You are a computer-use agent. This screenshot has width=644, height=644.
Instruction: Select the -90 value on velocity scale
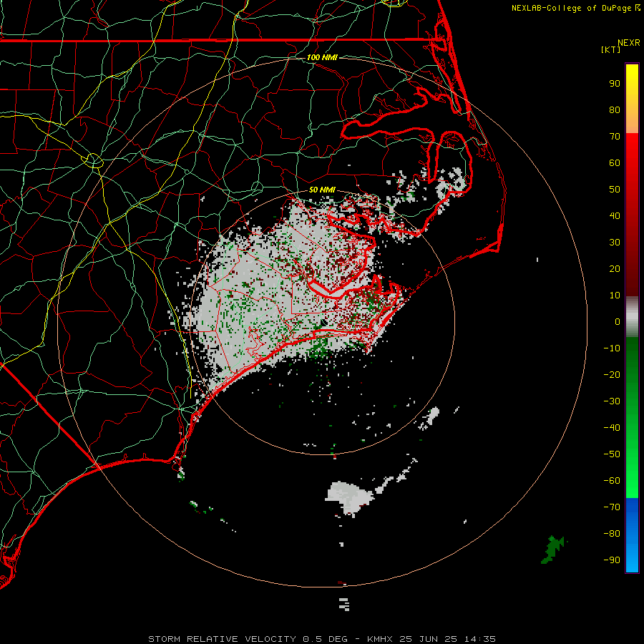(x=612, y=560)
